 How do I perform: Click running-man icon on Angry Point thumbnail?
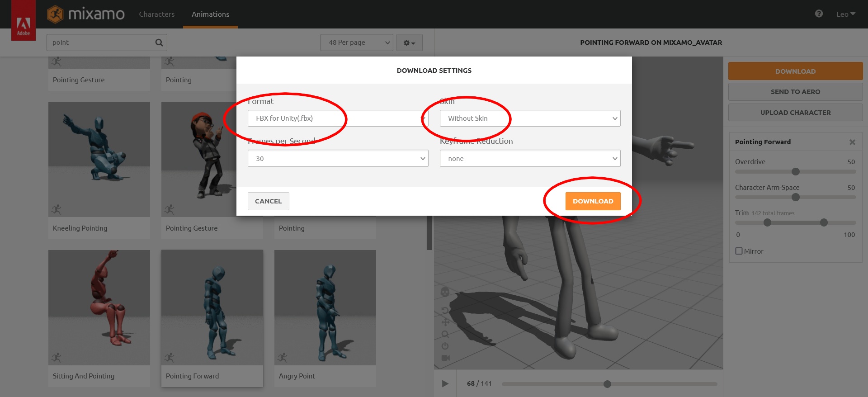click(x=283, y=358)
